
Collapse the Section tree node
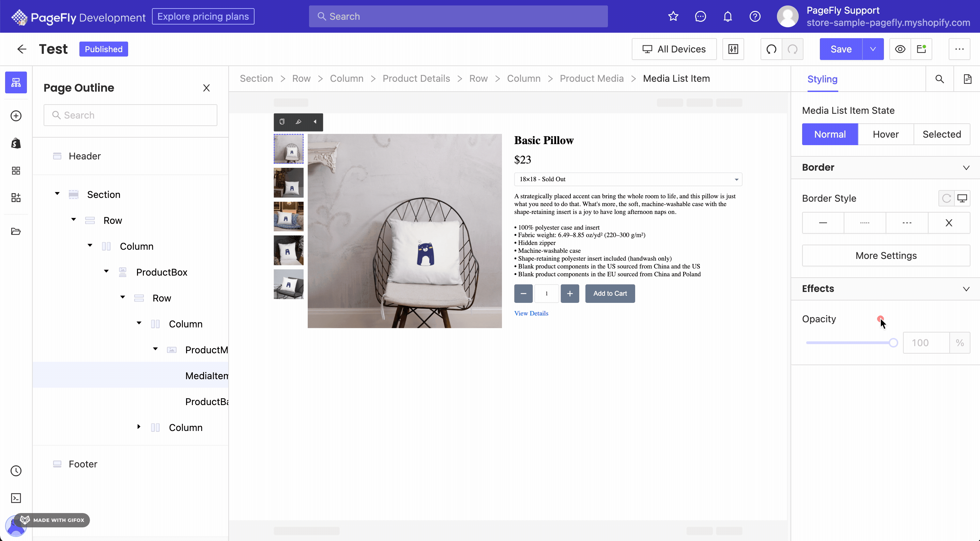[57, 194]
